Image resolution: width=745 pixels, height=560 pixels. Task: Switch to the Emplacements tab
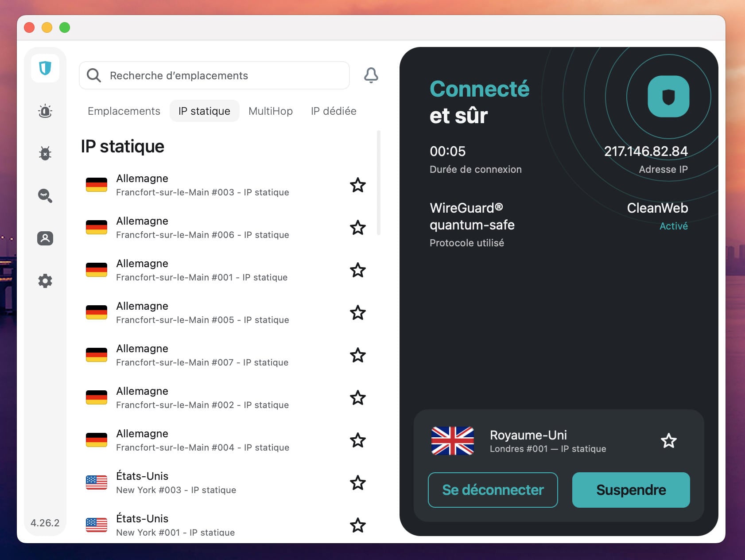pyautogui.click(x=124, y=111)
